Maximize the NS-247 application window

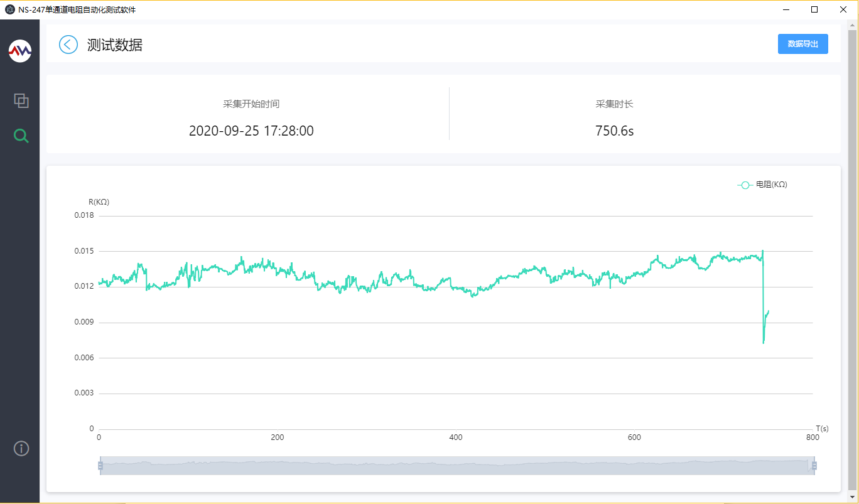click(814, 9)
